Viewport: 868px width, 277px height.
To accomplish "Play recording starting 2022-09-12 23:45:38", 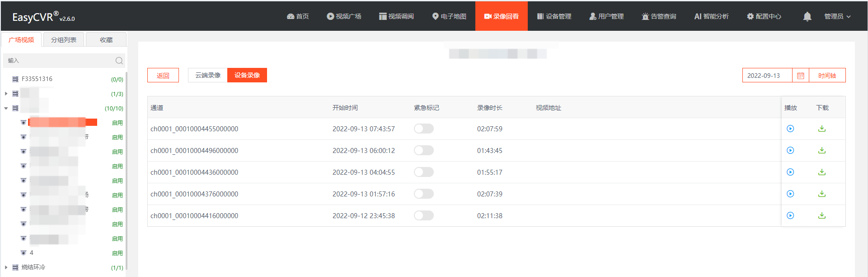I will 790,215.
